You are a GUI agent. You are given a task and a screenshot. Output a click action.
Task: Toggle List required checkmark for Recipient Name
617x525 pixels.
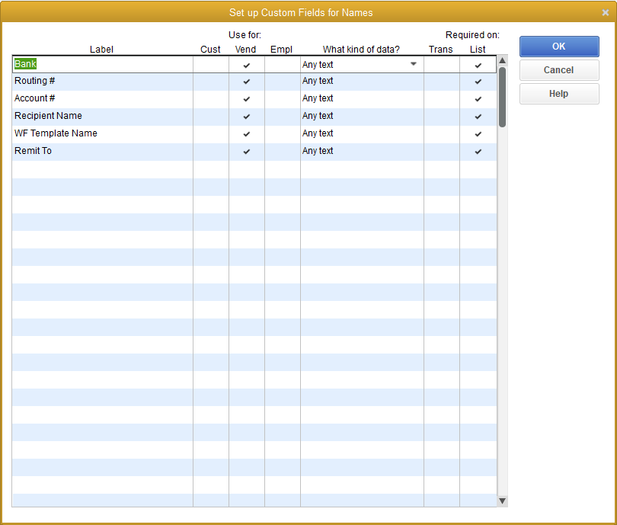(478, 116)
